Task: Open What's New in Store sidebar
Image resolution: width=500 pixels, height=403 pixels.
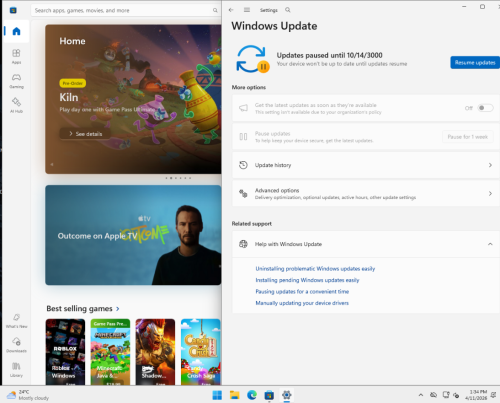Action: point(16,321)
